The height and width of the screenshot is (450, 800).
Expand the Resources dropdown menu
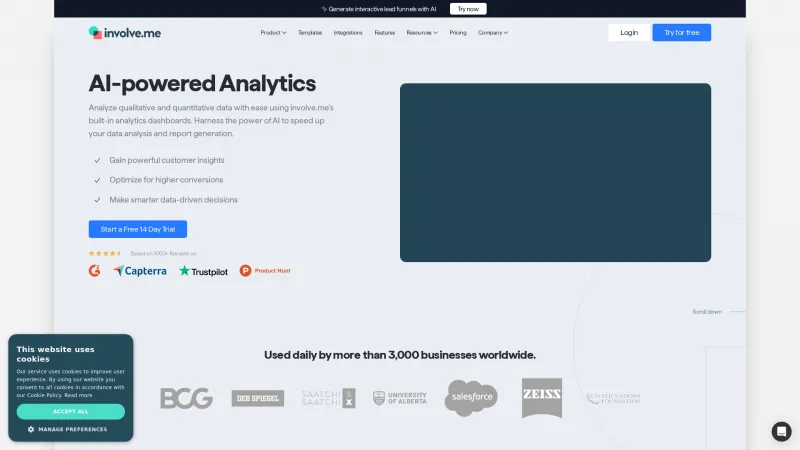(x=422, y=33)
